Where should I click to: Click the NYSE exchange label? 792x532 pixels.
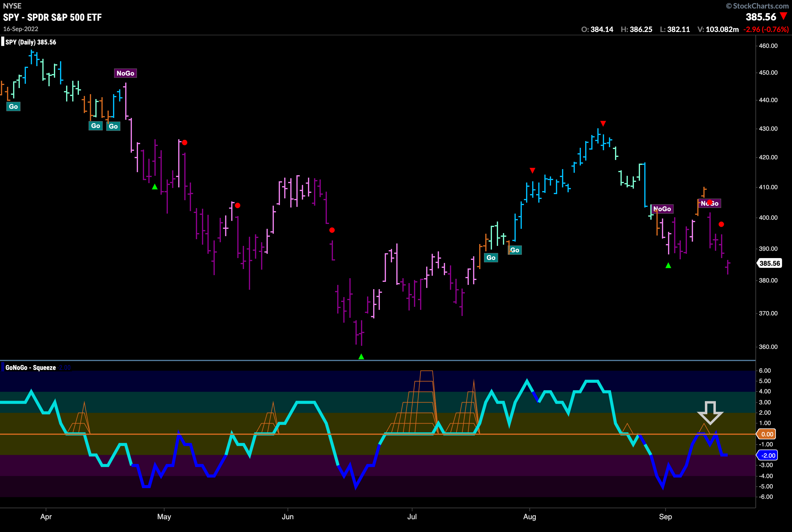click(x=12, y=6)
